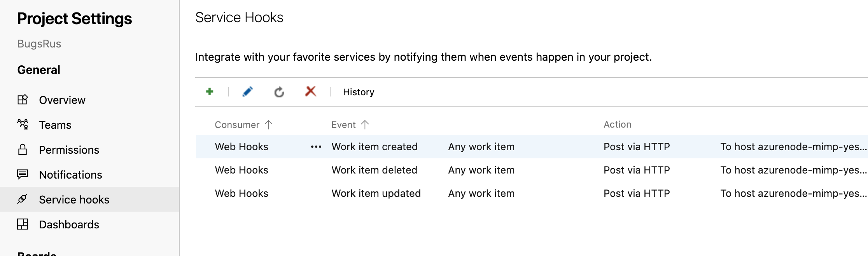Click the red X delete icon
This screenshot has width=868, height=256.
coord(310,92)
